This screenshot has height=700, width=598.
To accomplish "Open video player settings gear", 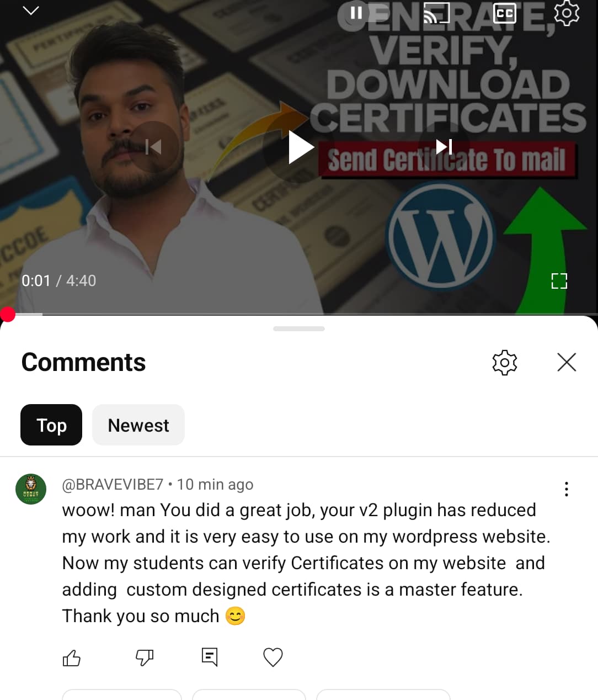I will (x=567, y=13).
